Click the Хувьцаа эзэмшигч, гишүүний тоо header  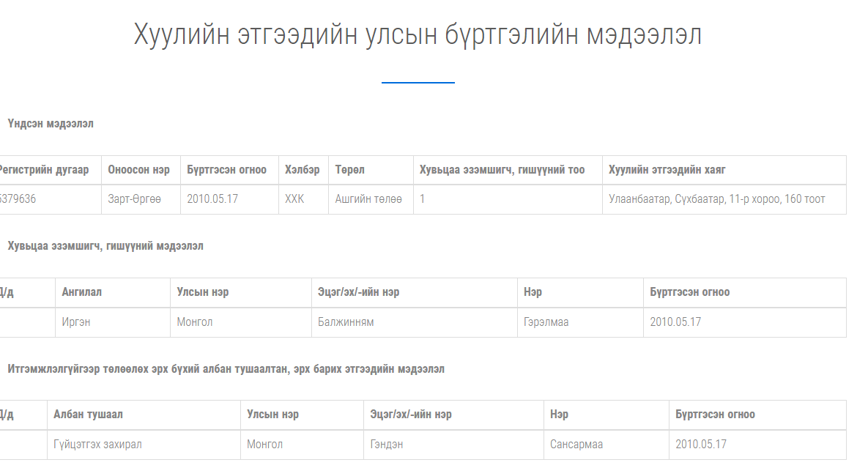[502, 170]
